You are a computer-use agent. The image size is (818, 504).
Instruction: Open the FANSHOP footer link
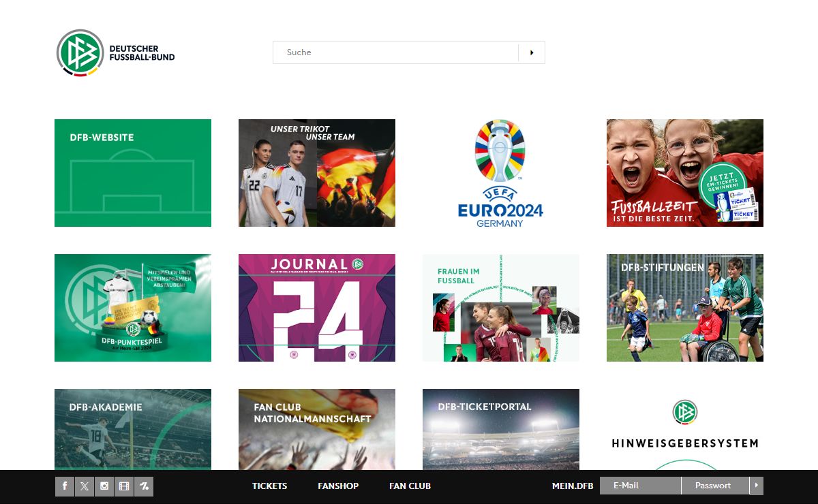coord(338,486)
